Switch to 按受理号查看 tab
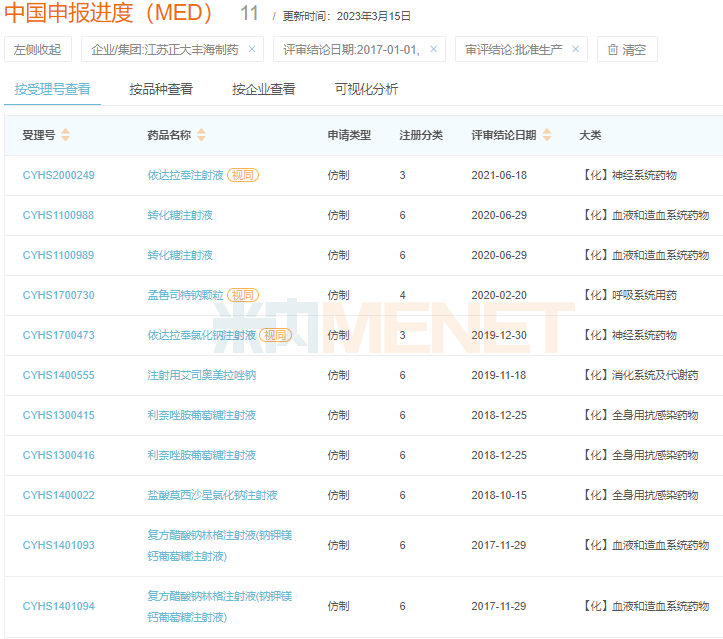Screen dimensions: 723x639 [53, 89]
